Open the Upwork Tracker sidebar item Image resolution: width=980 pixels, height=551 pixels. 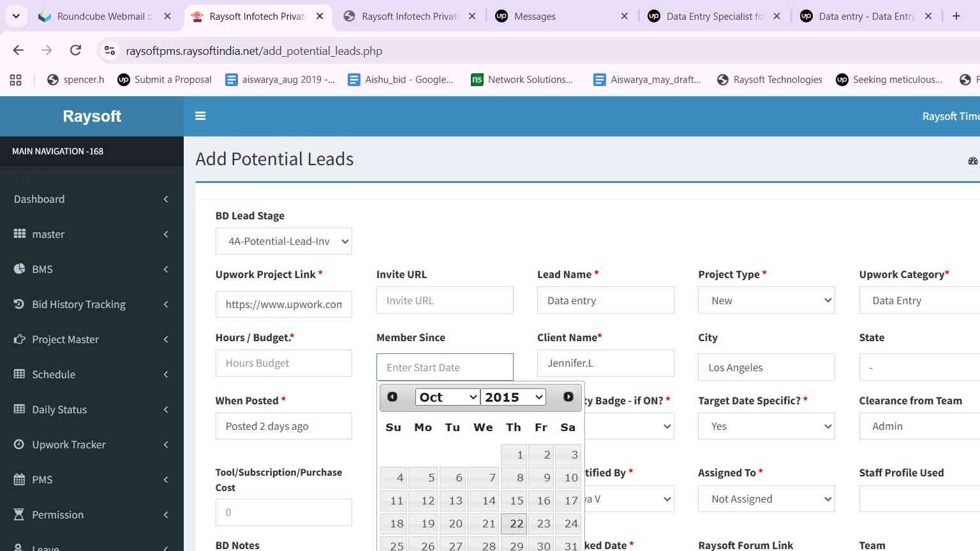point(92,444)
